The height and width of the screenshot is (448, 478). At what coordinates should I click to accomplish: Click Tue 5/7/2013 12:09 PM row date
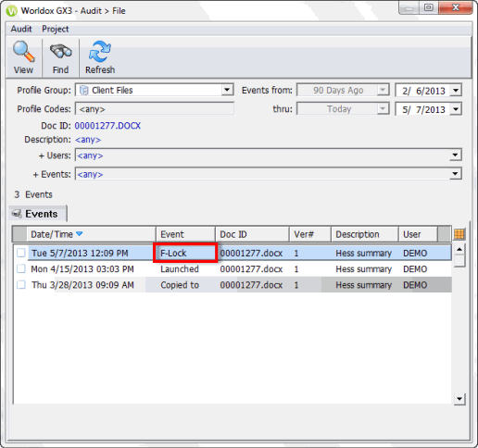pos(80,254)
